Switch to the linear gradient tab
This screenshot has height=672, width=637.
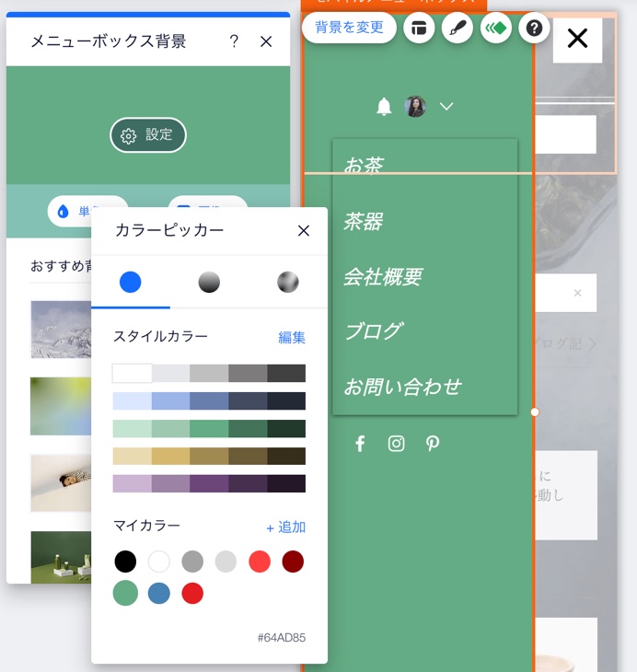(x=209, y=282)
